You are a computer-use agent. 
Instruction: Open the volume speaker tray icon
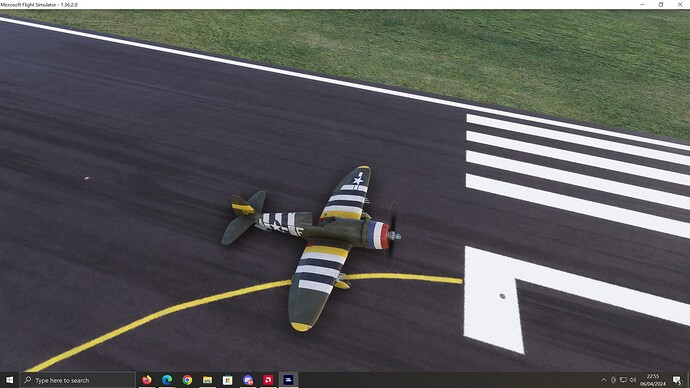pyautogui.click(x=633, y=380)
